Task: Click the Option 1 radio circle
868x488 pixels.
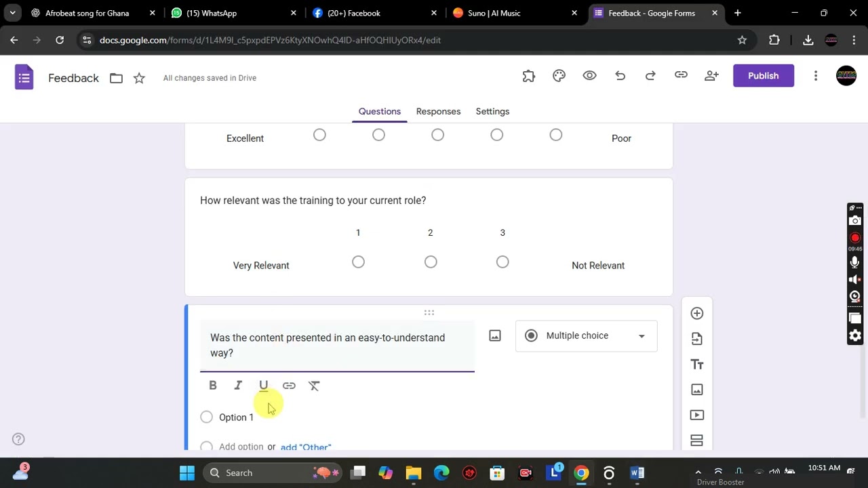Action: tap(206, 418)
